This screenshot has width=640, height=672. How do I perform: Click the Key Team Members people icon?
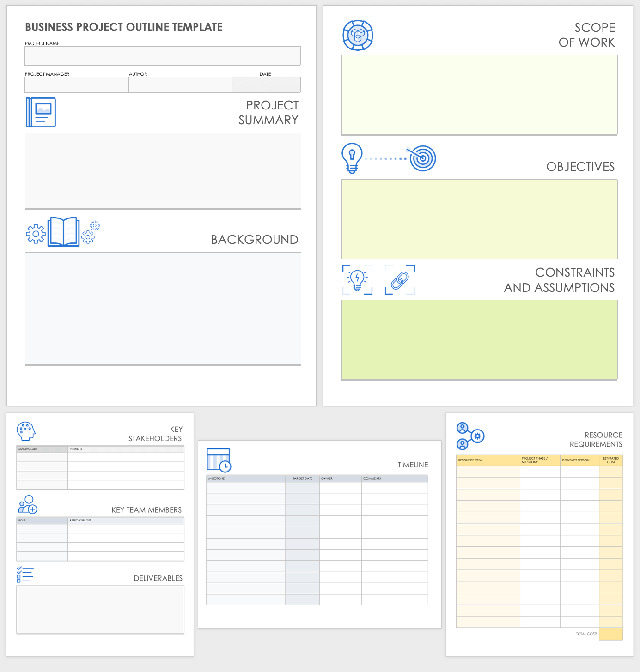point(27,504)
